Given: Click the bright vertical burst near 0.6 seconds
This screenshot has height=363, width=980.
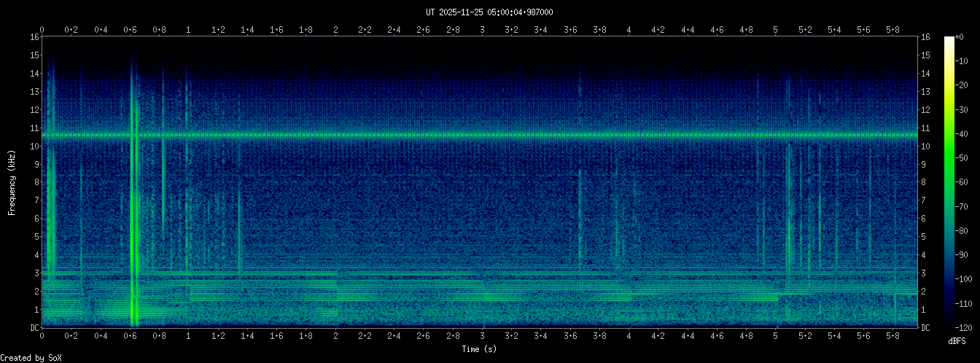Looking at the screenshot, I should point(133,219).
